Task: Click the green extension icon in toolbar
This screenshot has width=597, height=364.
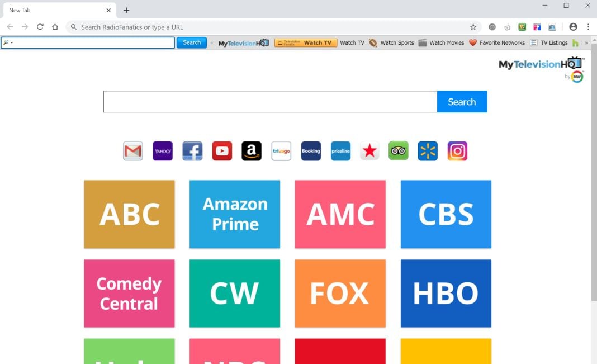Action: tap(522, 27)
